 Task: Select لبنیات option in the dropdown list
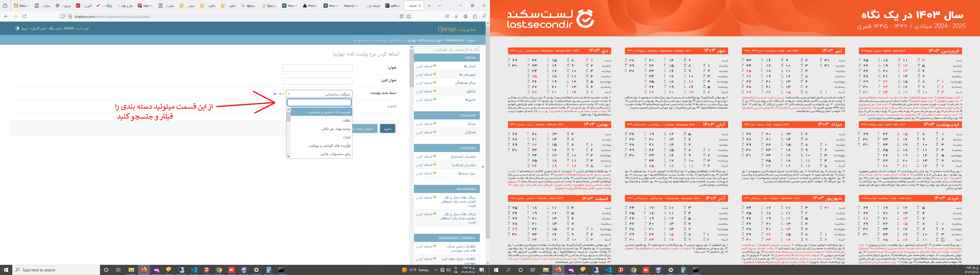pyautogui.click(x=346, y=137)
